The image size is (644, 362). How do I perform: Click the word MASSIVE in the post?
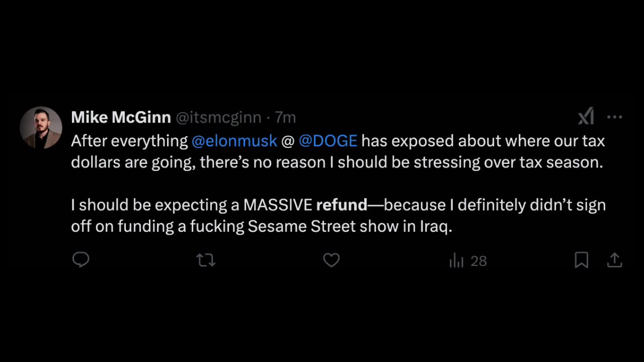(x=278, y=205)
